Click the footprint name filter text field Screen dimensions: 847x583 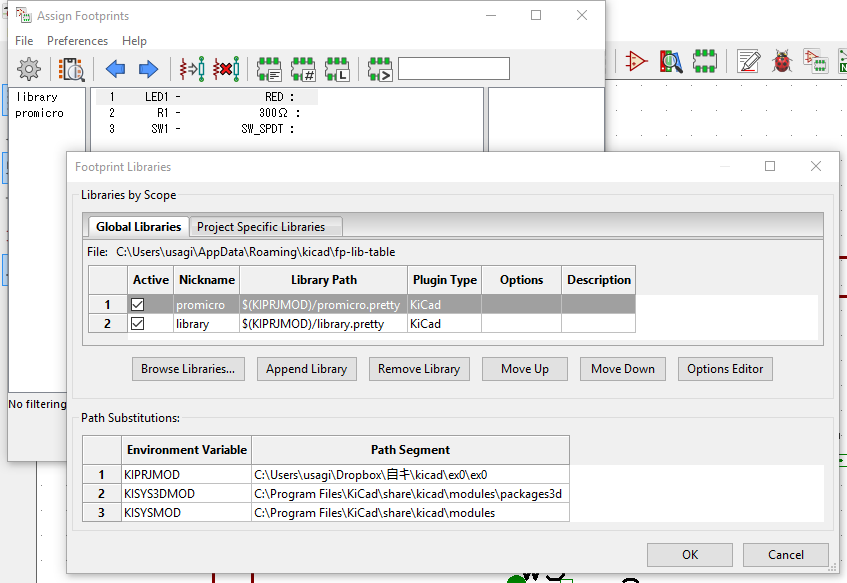click(x=454, y=69)
